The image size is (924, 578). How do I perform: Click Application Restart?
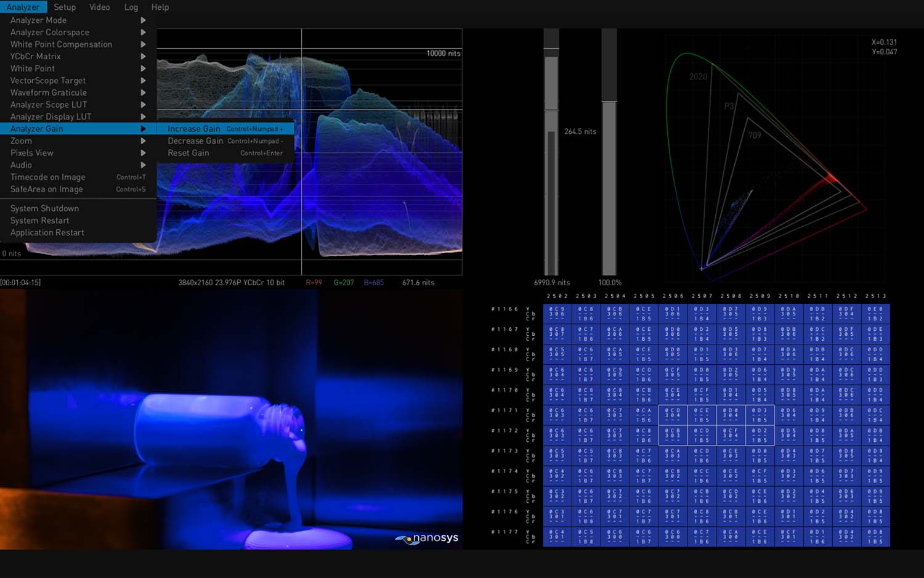coord(47,232)
